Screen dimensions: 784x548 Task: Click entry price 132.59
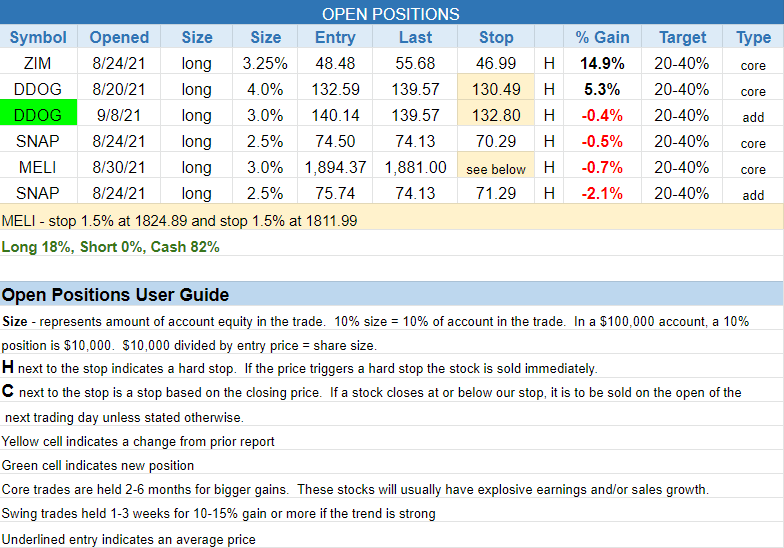click(x=335, y=89)
